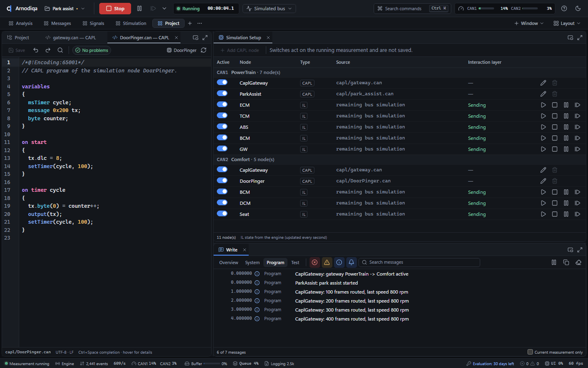The height and width of the screenshot is (368, 588).
Task: Open the Evaluation: 30 days left link
Action: pos(490,364)
